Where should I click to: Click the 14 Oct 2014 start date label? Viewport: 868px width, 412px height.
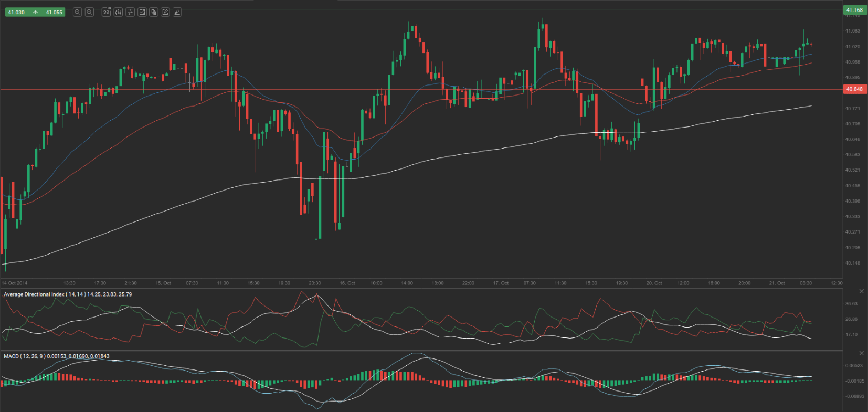pyautogui.click(x=15, y=283)
